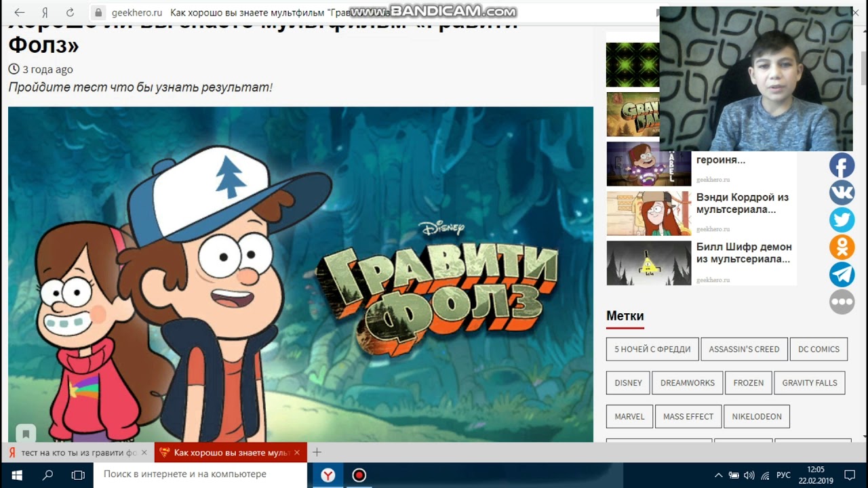Open Task View on the taskbar
The image size is (868, 488).
[x=78, y=475]
